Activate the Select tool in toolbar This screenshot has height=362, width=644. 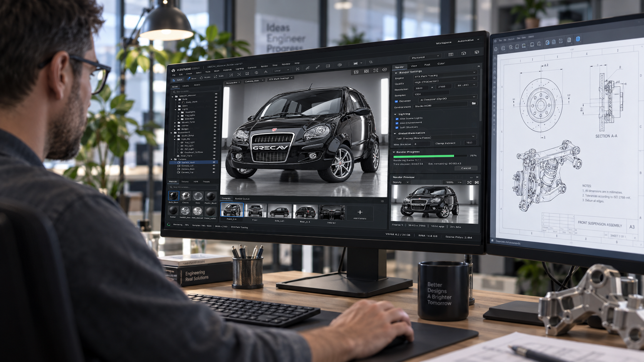[178, 80]
